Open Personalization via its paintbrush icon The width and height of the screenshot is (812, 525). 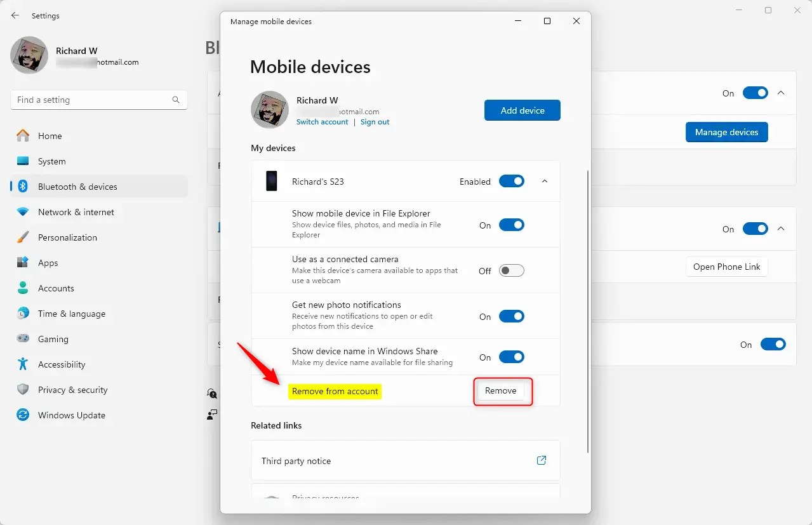(x=23, y=237)
